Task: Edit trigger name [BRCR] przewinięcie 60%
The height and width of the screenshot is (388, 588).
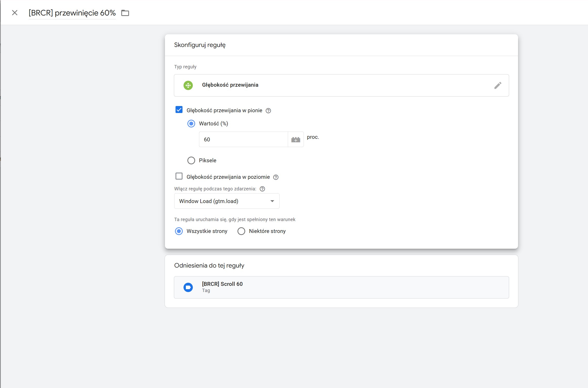Action: [x=72, y=13]
